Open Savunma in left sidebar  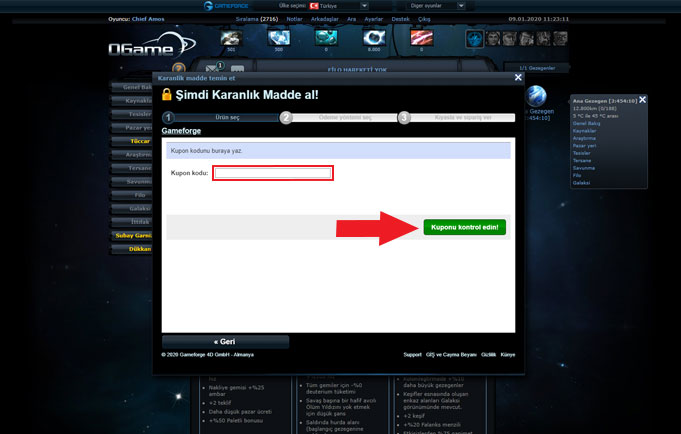(x=132, y=182)
